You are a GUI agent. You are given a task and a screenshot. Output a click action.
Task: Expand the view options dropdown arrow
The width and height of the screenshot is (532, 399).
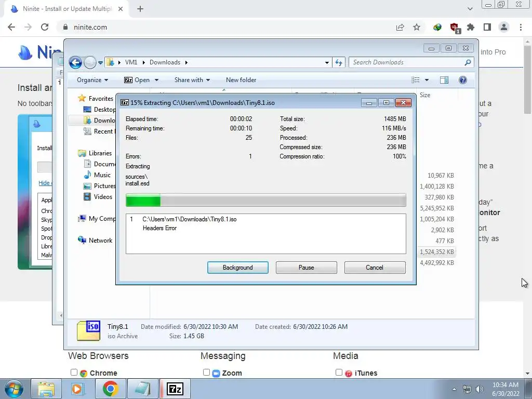click(427, 80)
